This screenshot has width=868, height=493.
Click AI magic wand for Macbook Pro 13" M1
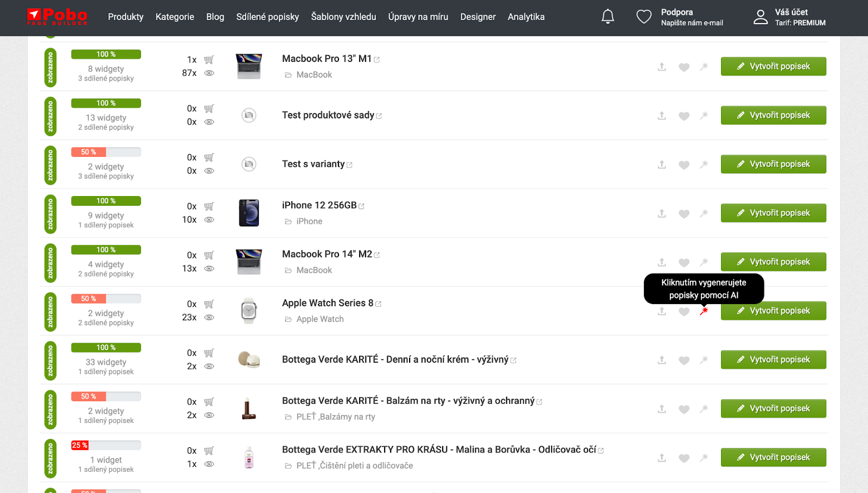[704, 67]
